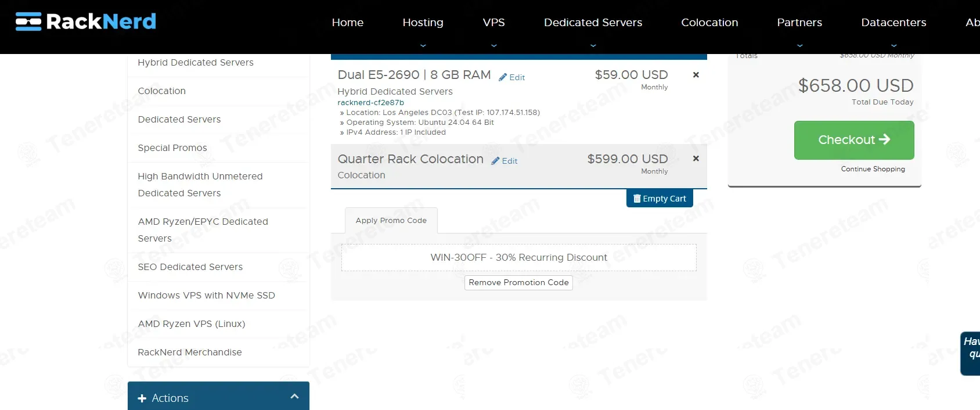The height and width of the screenshot is (410, 980).
Task: Expand the Datacenters menu dropdown arrow
Action: 894,45
